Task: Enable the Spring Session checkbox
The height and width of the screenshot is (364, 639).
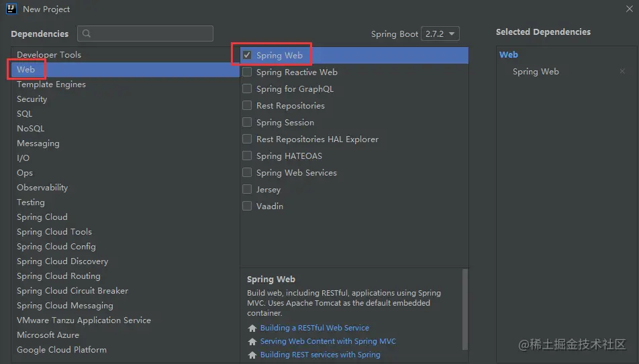Action: click(x=247, y=122)
